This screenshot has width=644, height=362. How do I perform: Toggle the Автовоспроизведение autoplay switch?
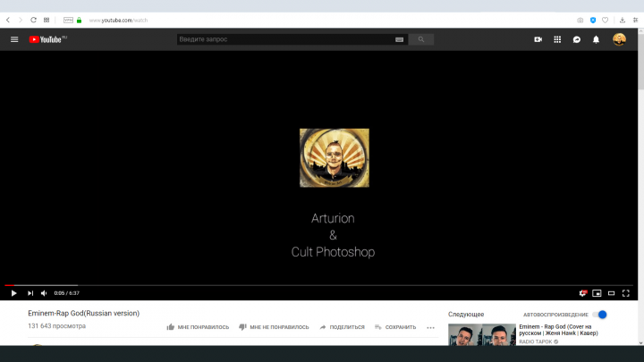[x=600, y=315]
